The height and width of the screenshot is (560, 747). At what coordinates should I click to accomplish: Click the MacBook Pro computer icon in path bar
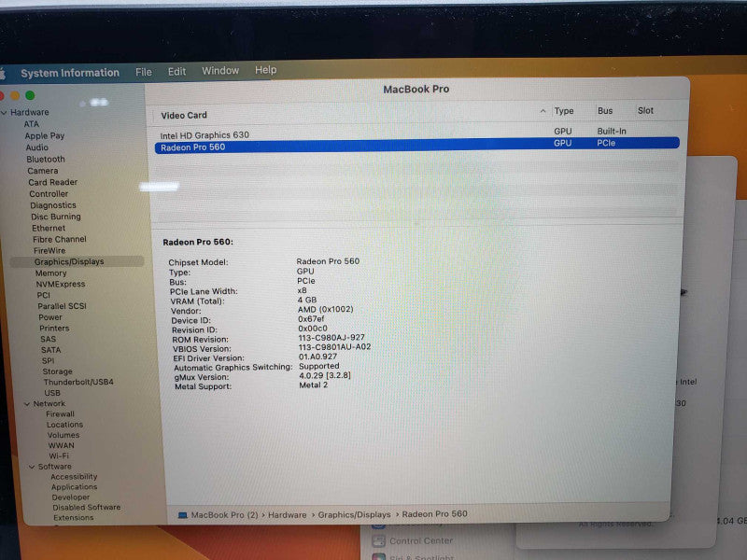click(x=182, y=515)
